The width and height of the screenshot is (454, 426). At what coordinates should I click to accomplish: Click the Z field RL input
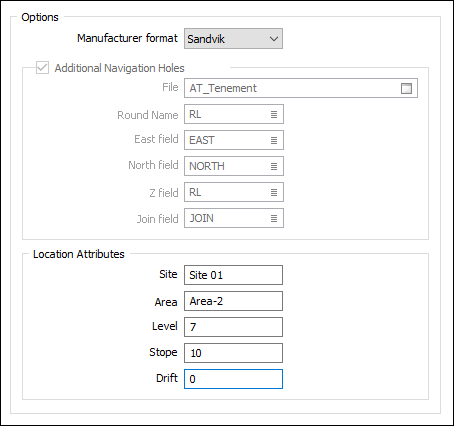tap(234, 192)
